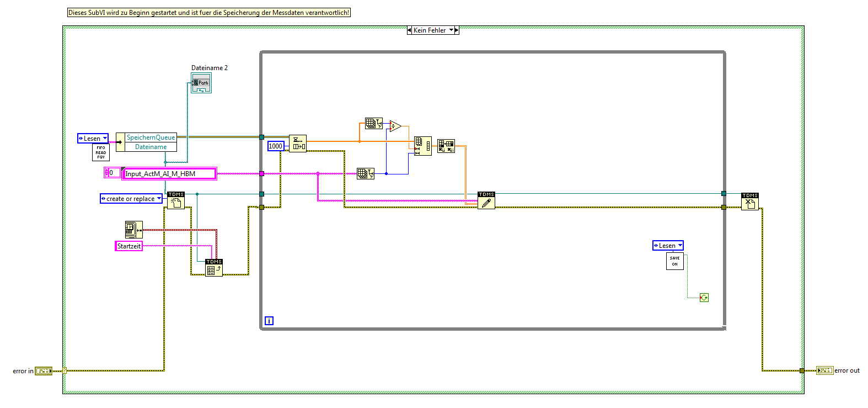Click the Input_ActM_AI_M_HBM string constant
Viewport: 868px width, 408px height.
pyautogui.click(x=169, y=174)
